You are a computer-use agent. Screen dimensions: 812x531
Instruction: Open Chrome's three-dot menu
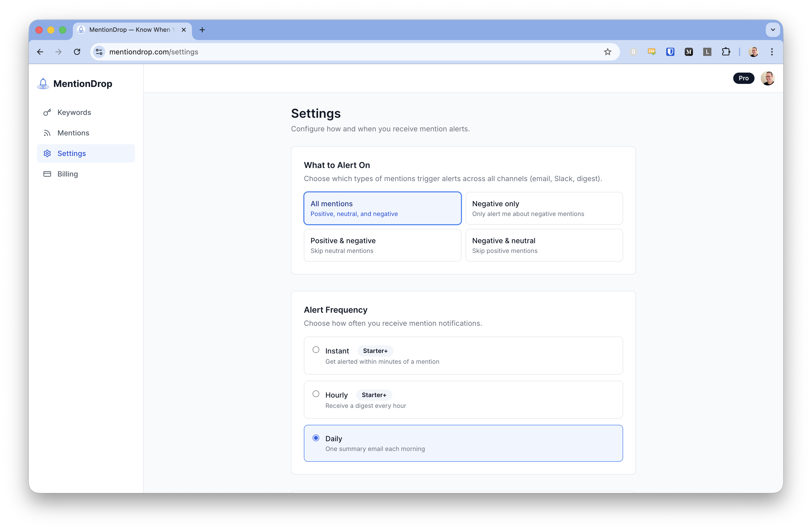(772, 52)
